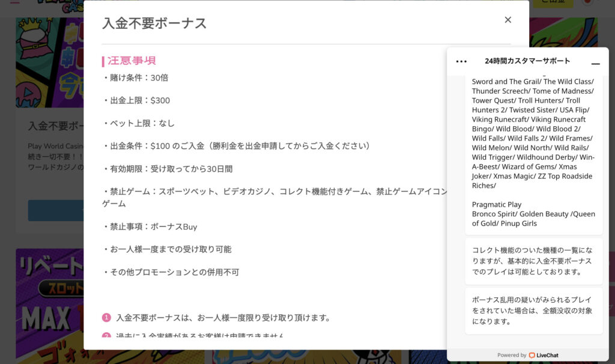Viewport: 615px width, 364px height.
Task: Select the 禁止事項：ボーナスBuy line
Action: pyautogui.click(x=150, y=226)
